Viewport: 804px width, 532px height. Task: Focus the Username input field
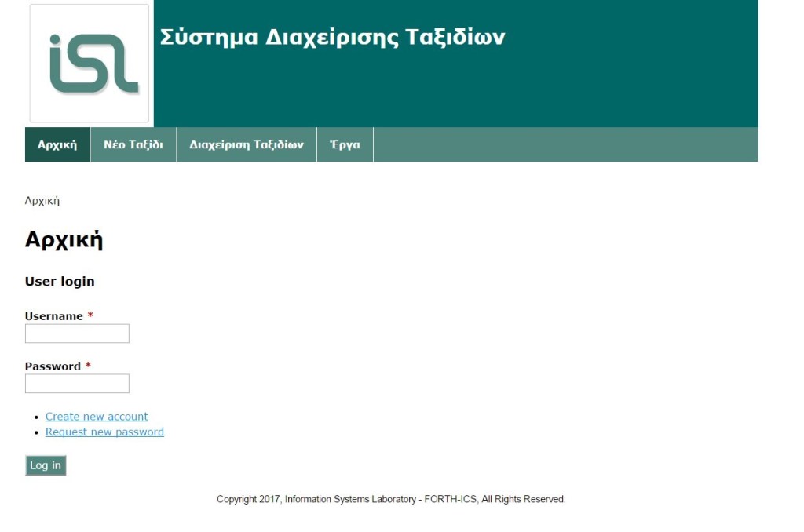coord(77,333)
